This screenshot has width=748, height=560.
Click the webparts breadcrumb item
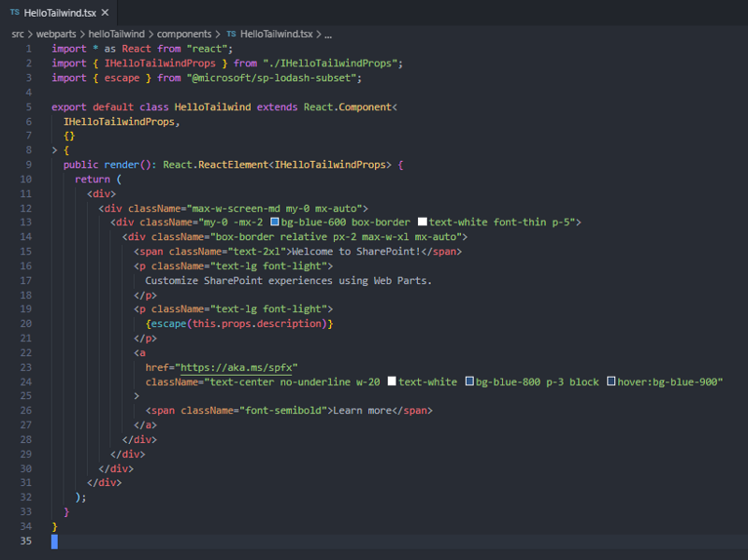coord(56,34)
